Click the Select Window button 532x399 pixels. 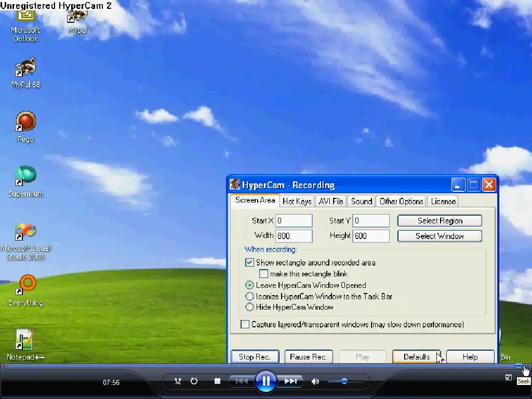coord(440,236)
